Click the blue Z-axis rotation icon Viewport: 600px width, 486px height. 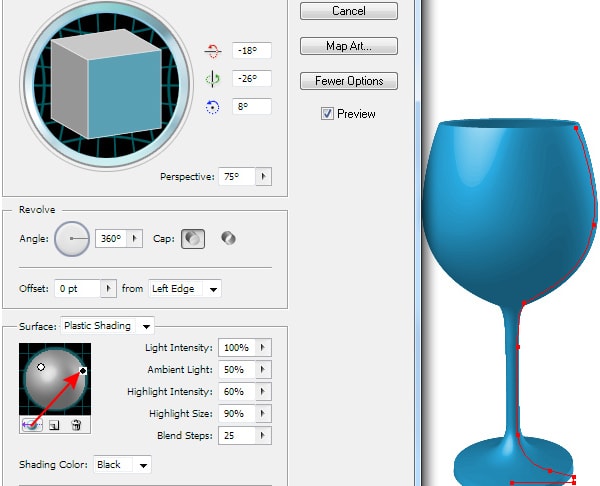(212, 107)
